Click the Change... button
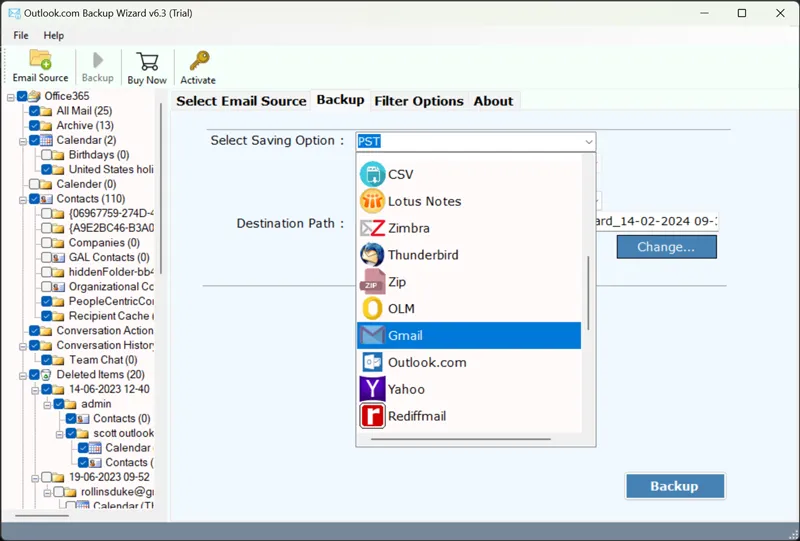800x541 pixels. 666,246
